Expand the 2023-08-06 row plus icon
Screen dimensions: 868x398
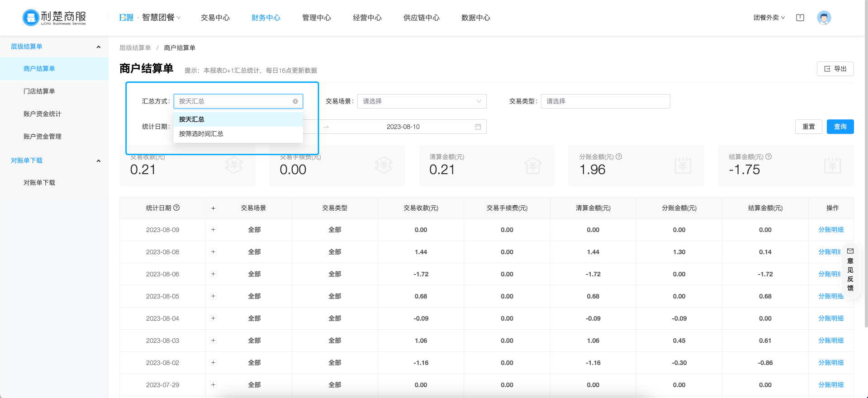pos(213,274)
